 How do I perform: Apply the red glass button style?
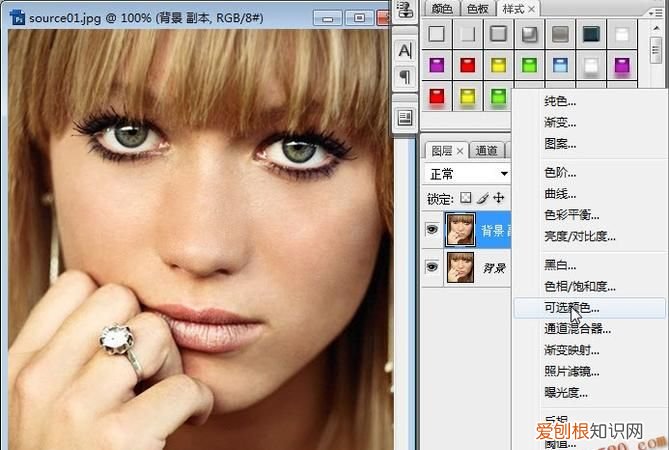click(467, 66)
